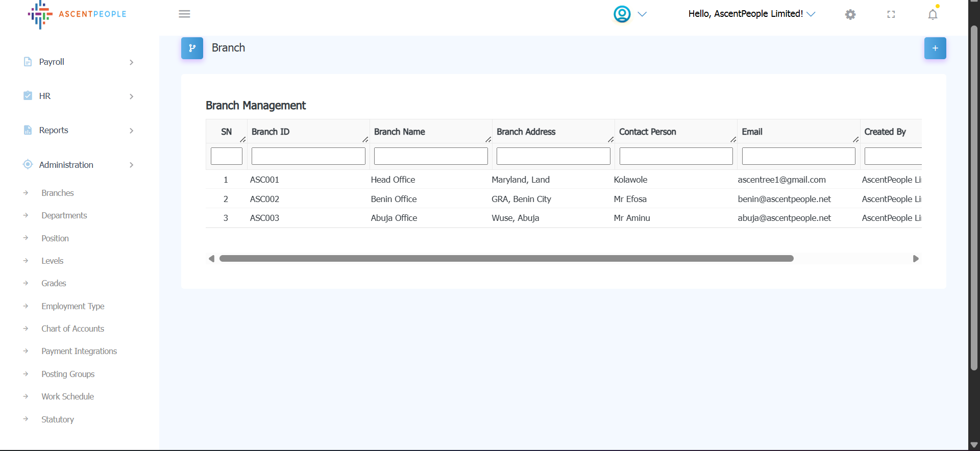The image size is (980, 451).
Task: Click the horizontal table scrollbar
Action: [506, 259]
